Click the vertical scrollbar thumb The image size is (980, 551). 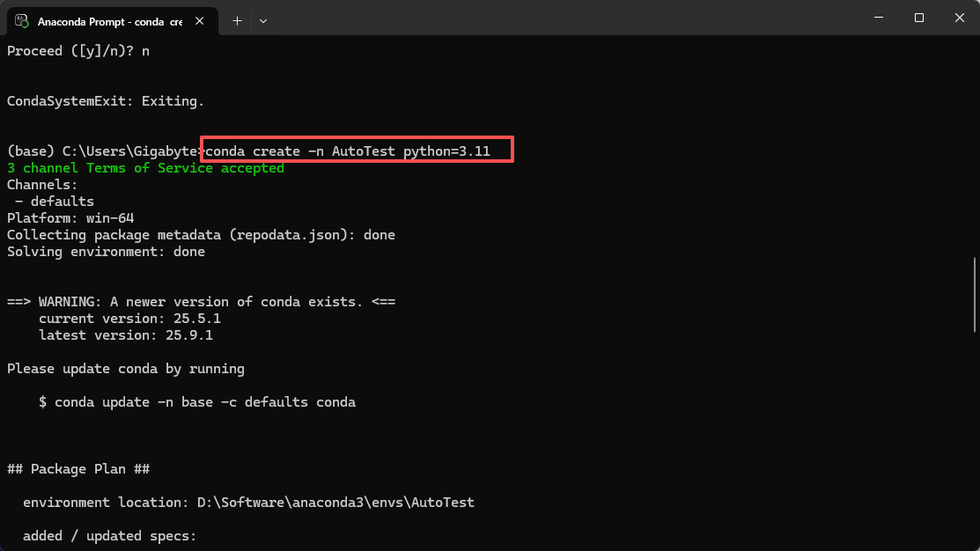coord(975,295)
